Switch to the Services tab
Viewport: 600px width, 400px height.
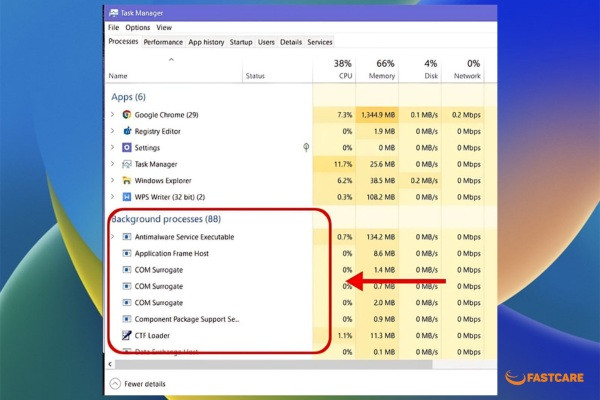click(320, 42)
